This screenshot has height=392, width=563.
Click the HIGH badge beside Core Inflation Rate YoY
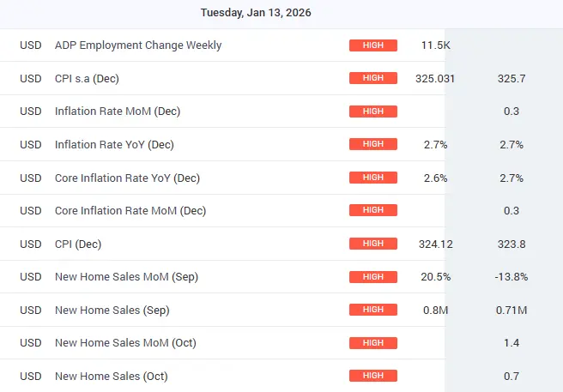(373, 178)
